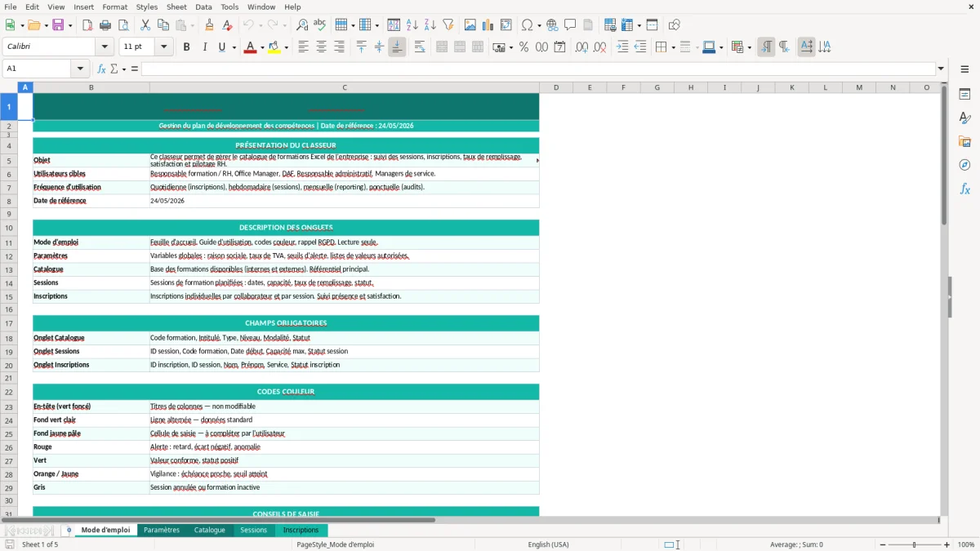Copy the selected cells
This screenshot has height=551, width=980.
[163, 25]
